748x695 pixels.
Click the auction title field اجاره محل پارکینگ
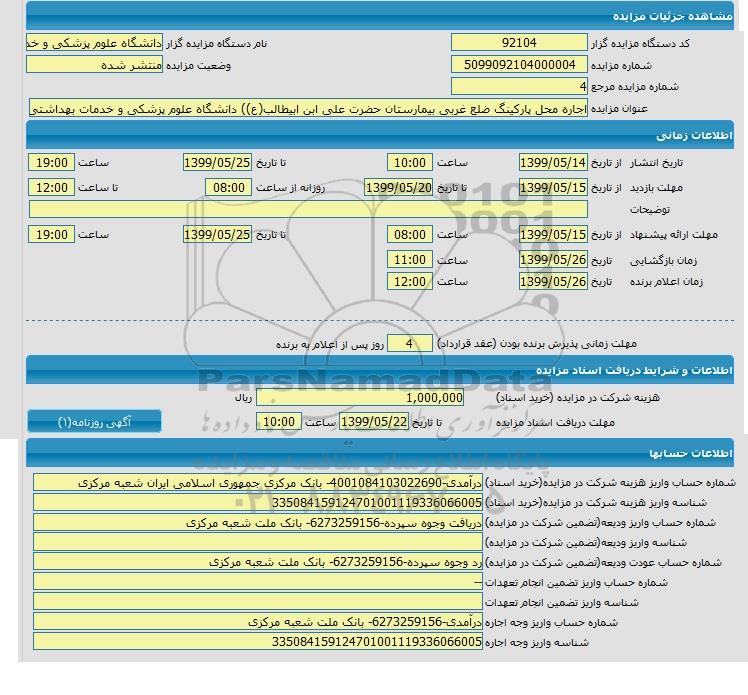(x=308, y=109)
